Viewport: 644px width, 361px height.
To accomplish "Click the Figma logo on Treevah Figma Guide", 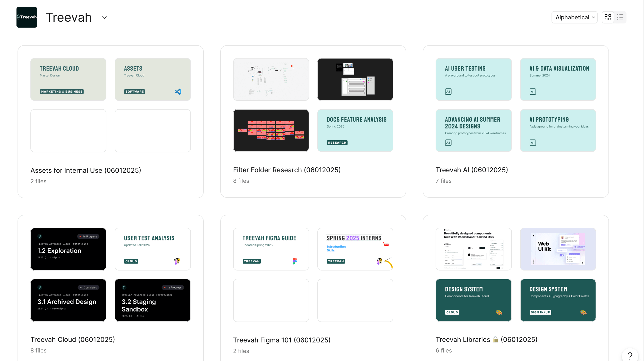I will [295, 261].
